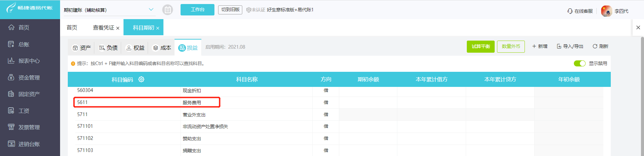Switch to the 成本 category tab
Image resolution: width=644 pixels, height=156 pixels.
click(162, 48)
